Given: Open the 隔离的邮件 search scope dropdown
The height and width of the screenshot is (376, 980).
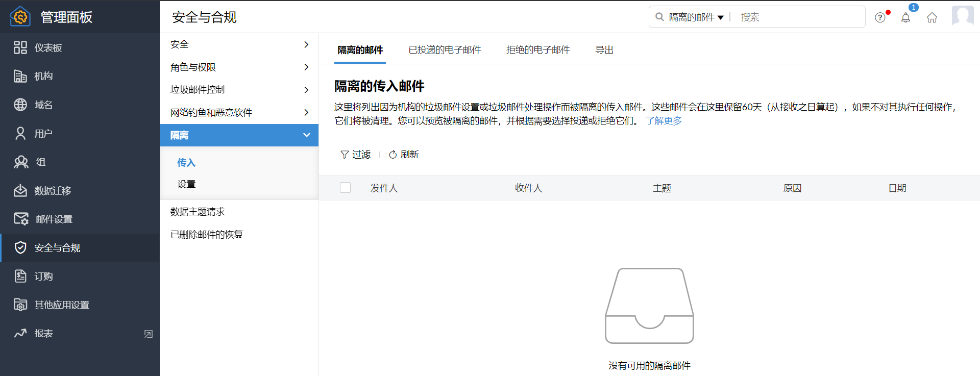Looking at the screenshot, I should pos(696,17).
